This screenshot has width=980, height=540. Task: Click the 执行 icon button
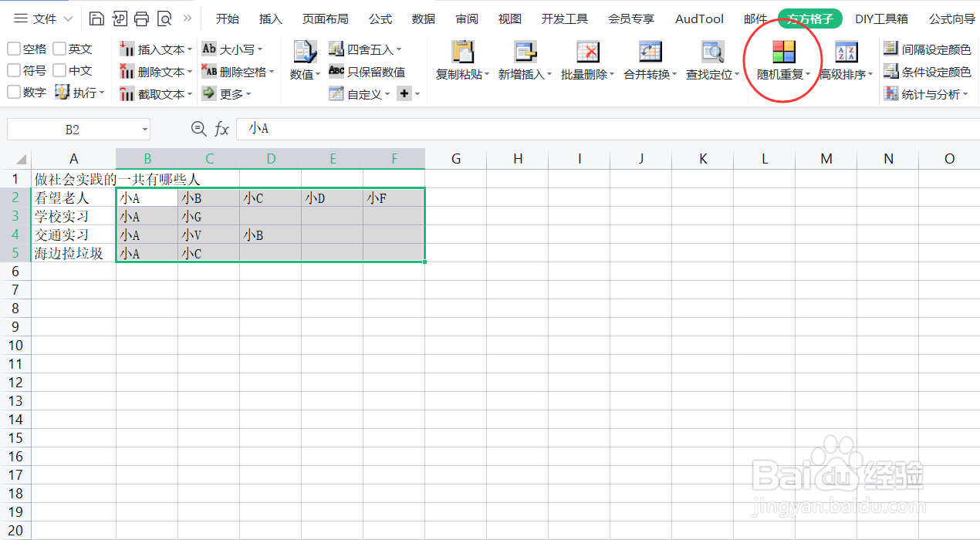click(62, 93)
